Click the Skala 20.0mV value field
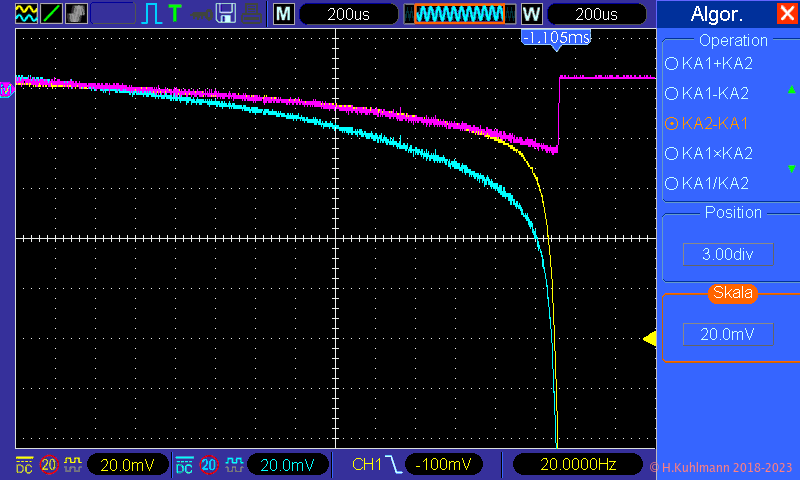800x480 pixels. point(727,334)
